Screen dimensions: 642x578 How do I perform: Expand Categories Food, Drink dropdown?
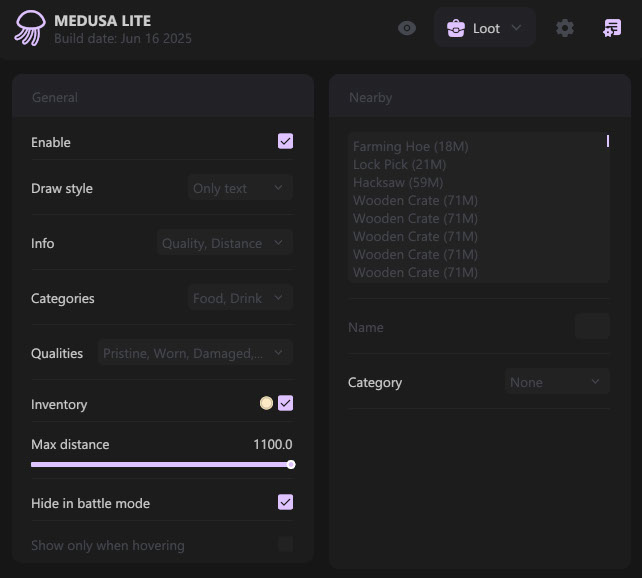click(240, 298)
